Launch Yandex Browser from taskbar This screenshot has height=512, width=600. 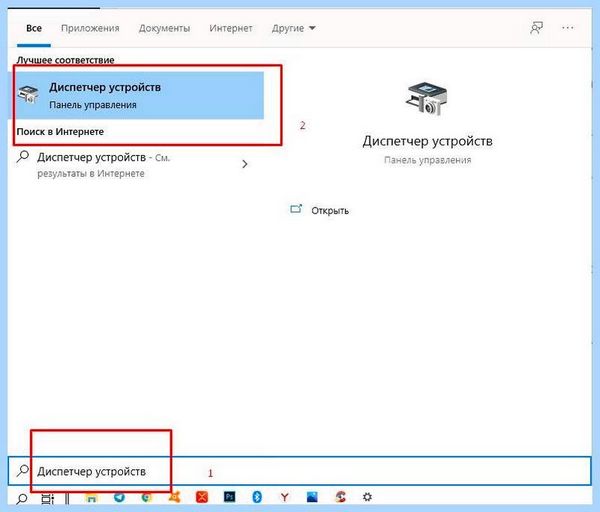pos(284,497)
